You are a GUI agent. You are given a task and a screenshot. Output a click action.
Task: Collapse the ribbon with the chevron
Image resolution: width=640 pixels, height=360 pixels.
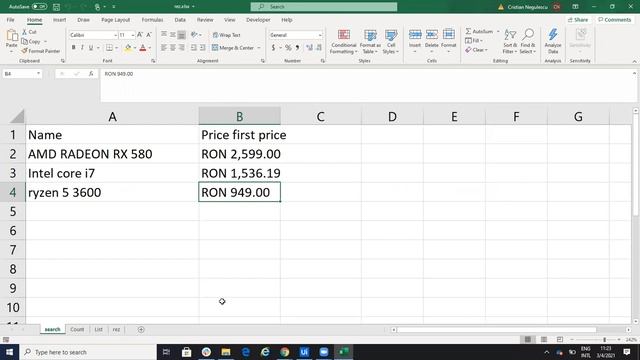tap(634, 61)
